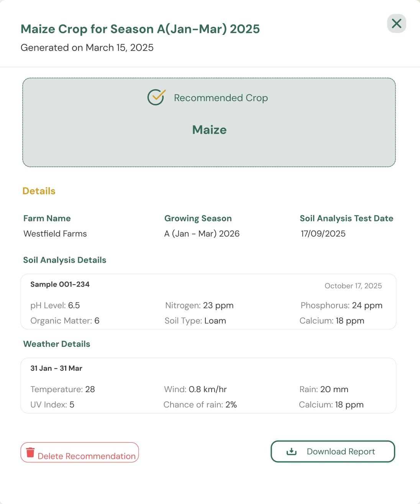Click the Phosphorus 24 ppm reading
Image resolution: width=420 pixels, height=504 pixels.
coord(341,305)
